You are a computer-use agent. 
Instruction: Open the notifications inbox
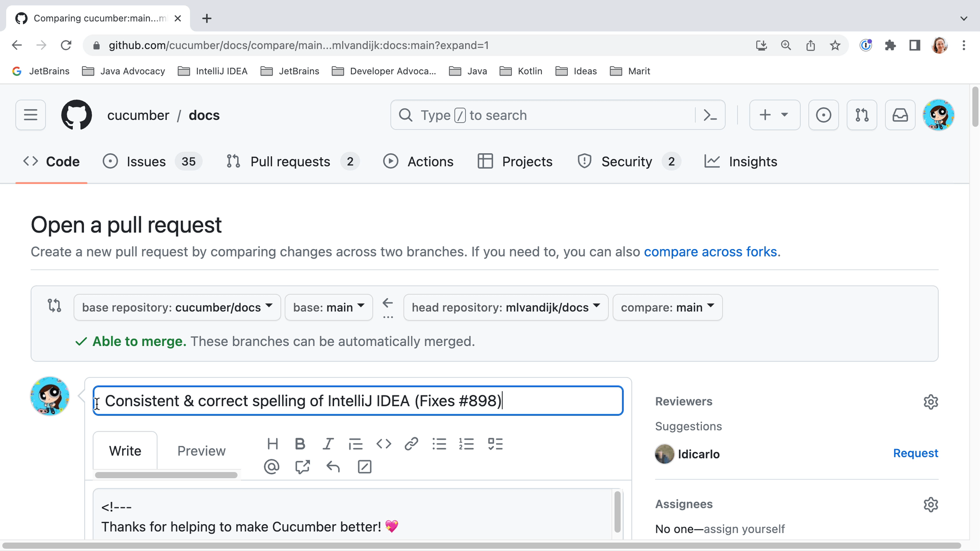[900, 115]
